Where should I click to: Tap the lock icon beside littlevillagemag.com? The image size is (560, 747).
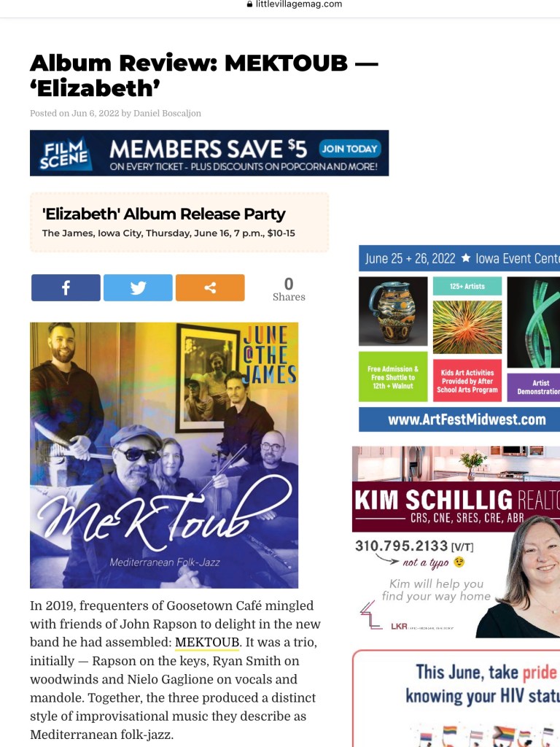[249, 4]
